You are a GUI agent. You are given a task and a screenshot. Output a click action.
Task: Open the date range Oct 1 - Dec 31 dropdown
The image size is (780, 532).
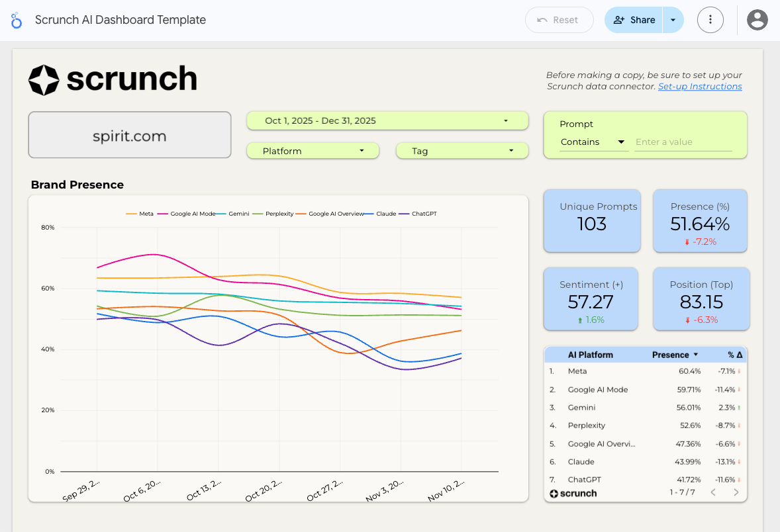[387, 121]
